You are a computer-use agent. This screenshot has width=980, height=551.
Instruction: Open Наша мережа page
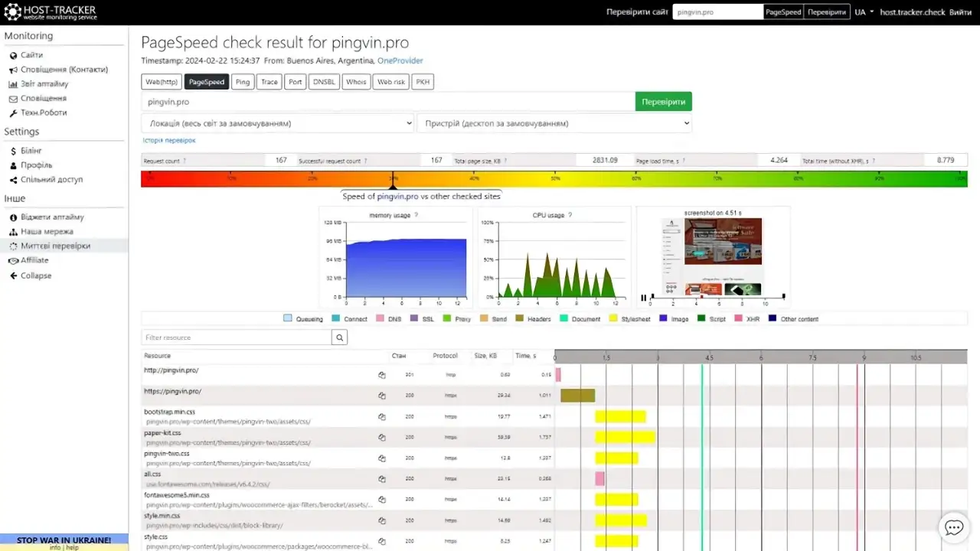[47, 232]
